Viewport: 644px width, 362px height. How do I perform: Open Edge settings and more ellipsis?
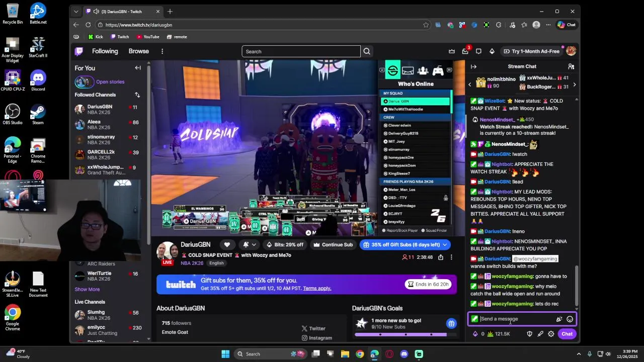coord(548,25)
